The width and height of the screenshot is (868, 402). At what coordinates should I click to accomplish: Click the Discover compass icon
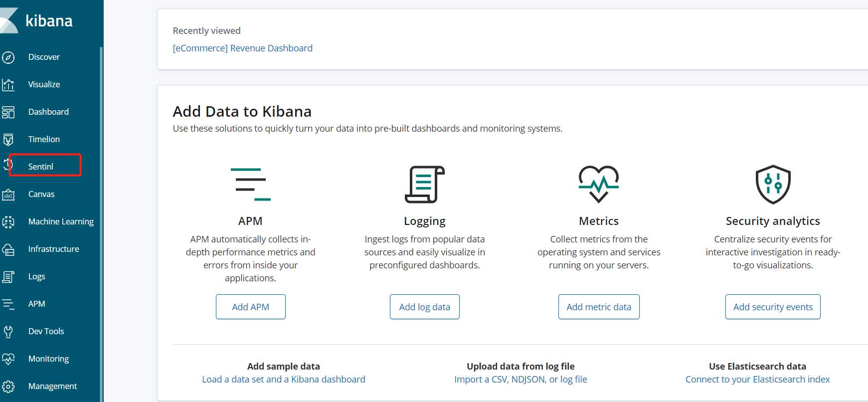(x=8, y=57)
